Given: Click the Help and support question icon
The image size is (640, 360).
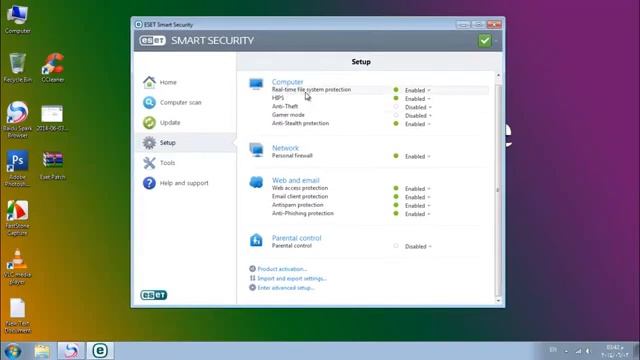Looking at the screenshot, I should [x=149, y=183].
